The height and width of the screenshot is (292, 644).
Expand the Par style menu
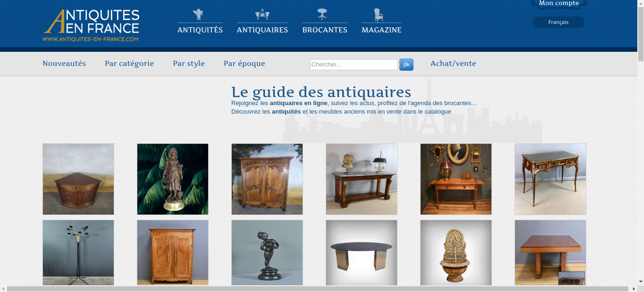(x=189, y=63)
